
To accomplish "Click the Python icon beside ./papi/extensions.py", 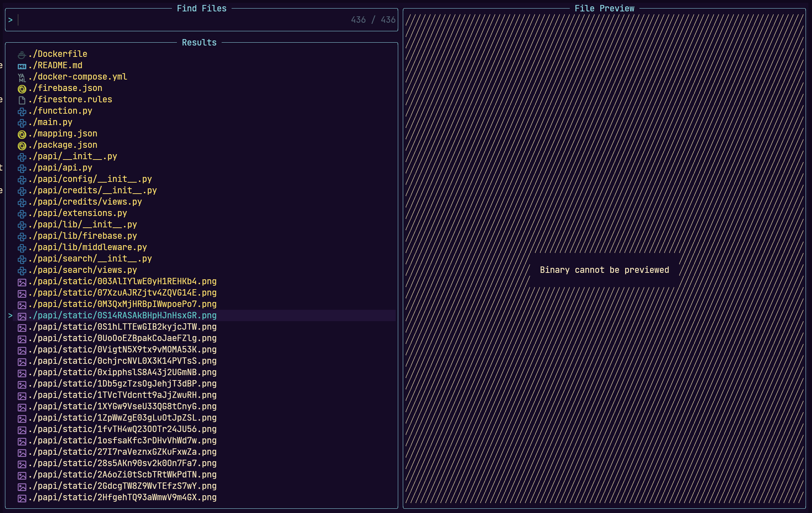I will tap(22, 214).
